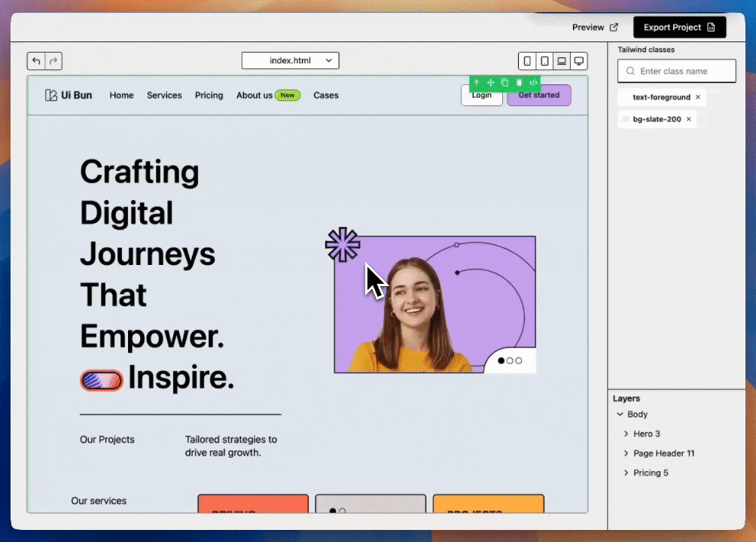Switch to laptop viewport size
The height and width of the screenshot is (542, 756).
pos(562,61)
